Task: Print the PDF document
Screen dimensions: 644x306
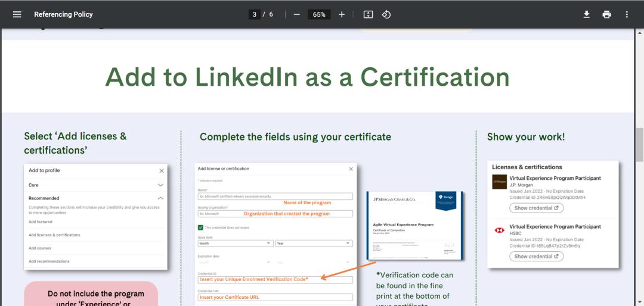Action: point(607,14)
